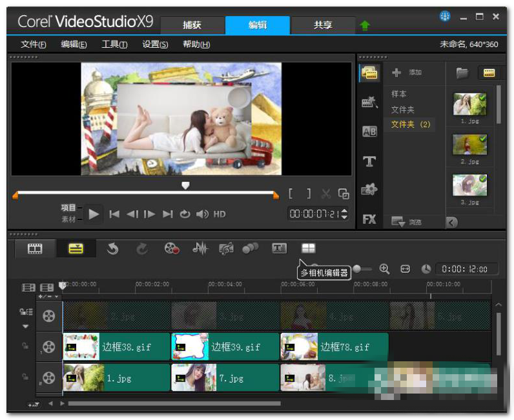Open the T title panel
This screenshot has width=514, height=420.
pos(369,161)
